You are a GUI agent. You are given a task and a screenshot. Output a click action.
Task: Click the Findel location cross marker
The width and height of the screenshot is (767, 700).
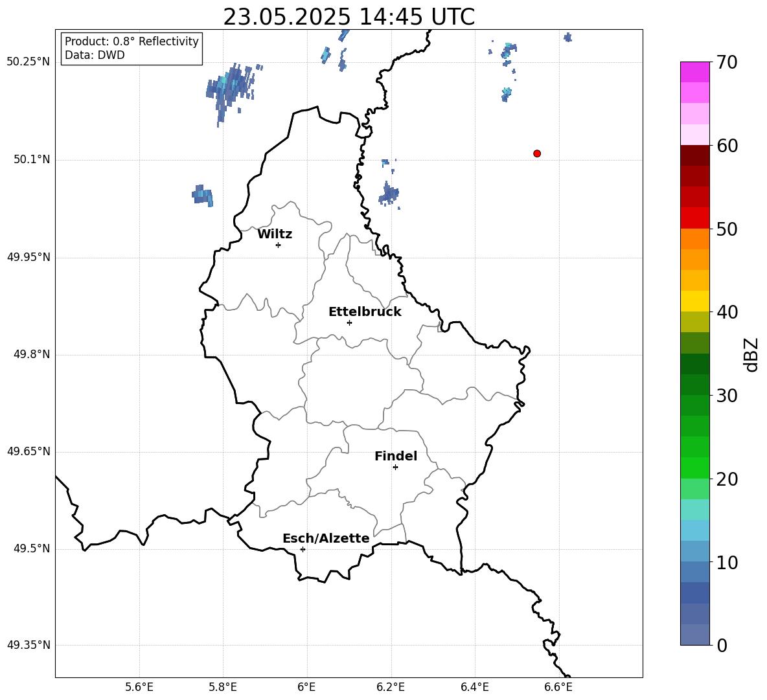pos(395,468)
